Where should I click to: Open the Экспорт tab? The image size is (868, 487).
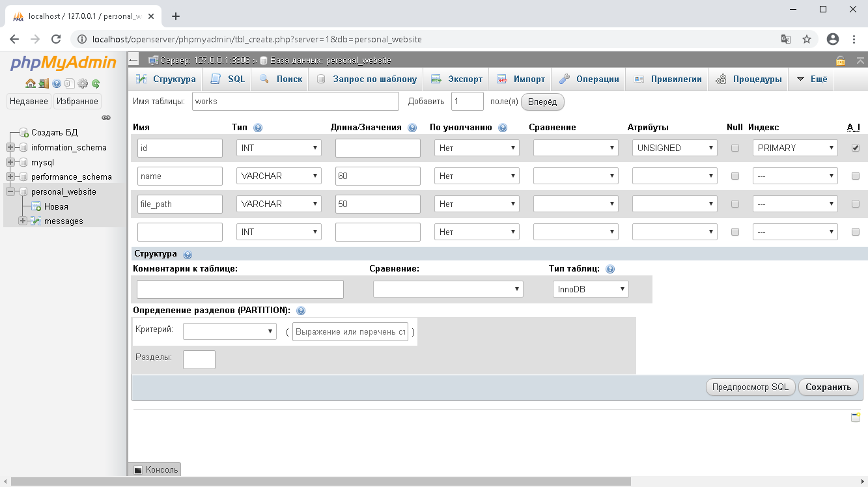click(456, 79)
